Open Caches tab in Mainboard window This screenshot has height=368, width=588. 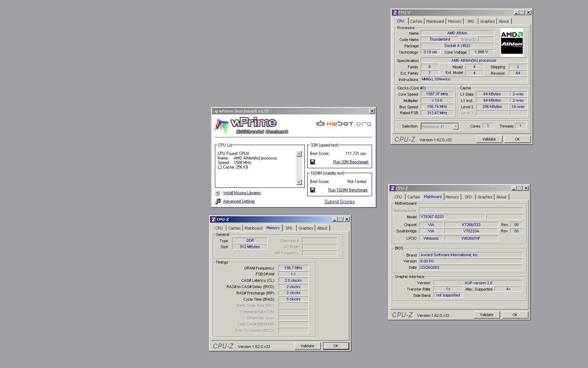(413, 197)
